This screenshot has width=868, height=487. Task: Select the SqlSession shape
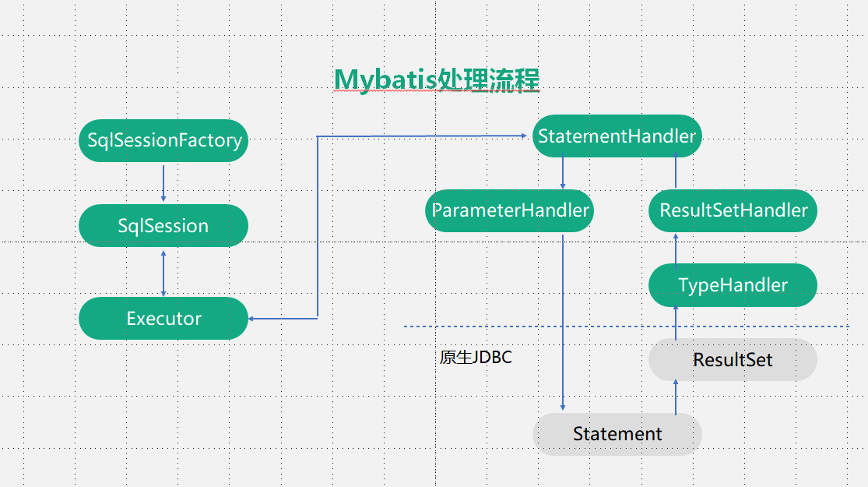pyautogui.click(x=163, y=225)
